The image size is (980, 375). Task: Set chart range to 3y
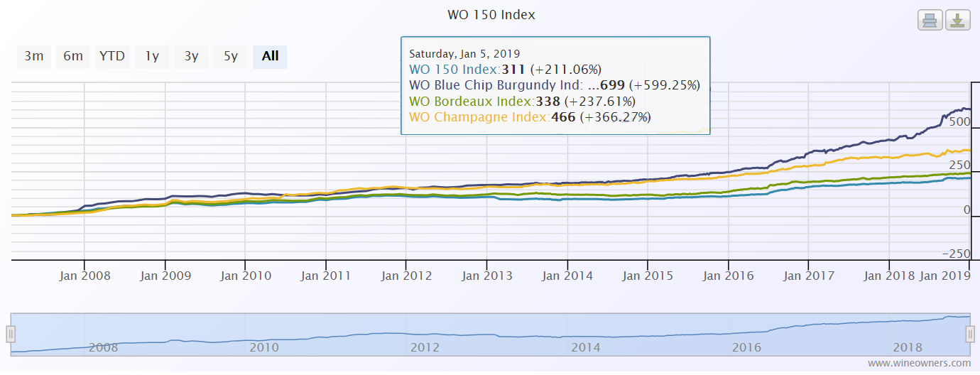[191, 56]
